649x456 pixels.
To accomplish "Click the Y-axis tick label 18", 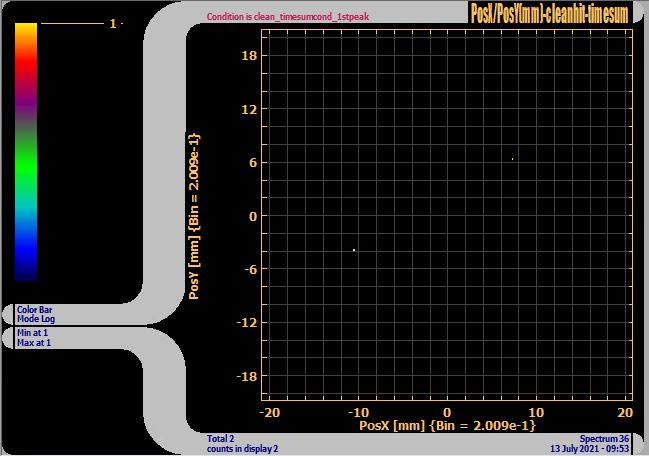I will 251,56.
